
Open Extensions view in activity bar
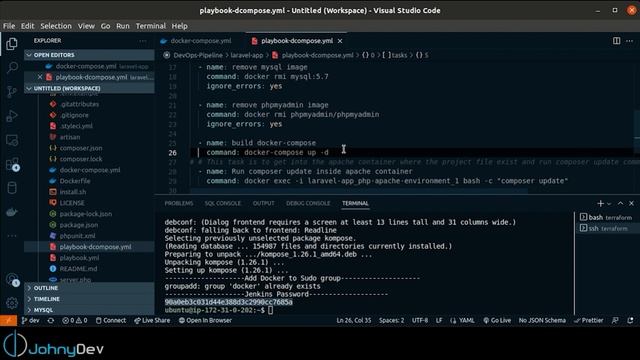12,164
